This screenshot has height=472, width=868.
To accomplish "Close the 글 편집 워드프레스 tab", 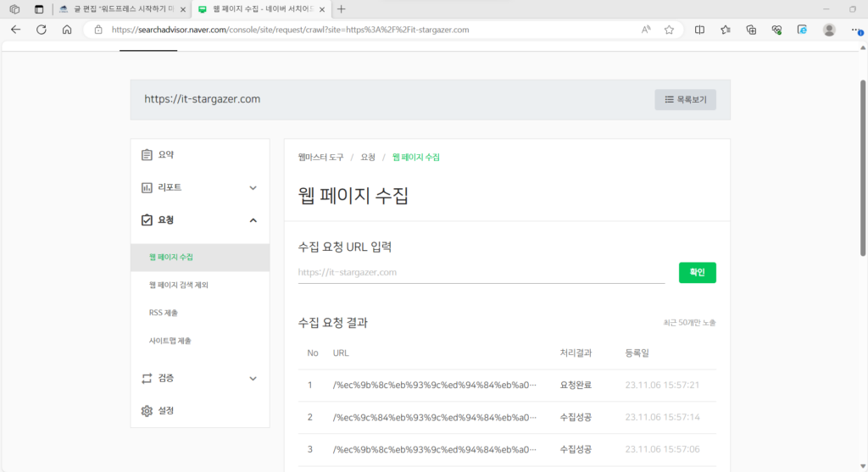I will pos(183,9).
